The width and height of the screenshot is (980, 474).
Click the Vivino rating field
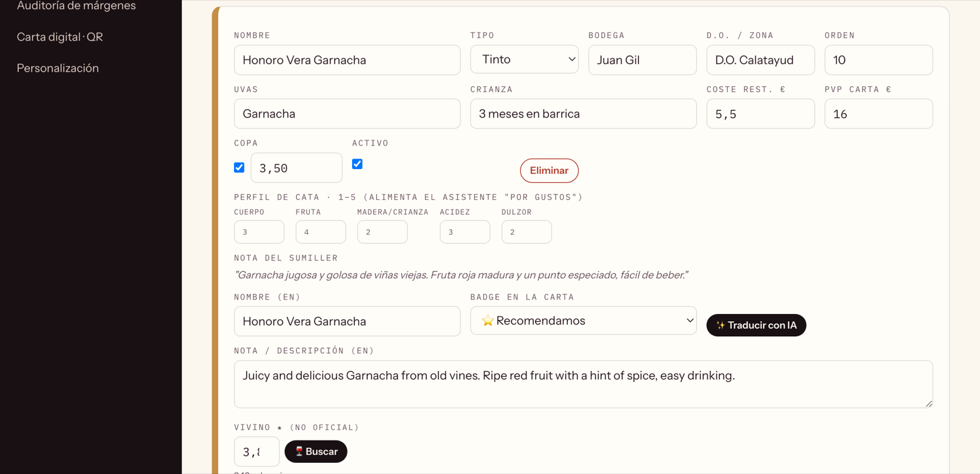point(257,452)
